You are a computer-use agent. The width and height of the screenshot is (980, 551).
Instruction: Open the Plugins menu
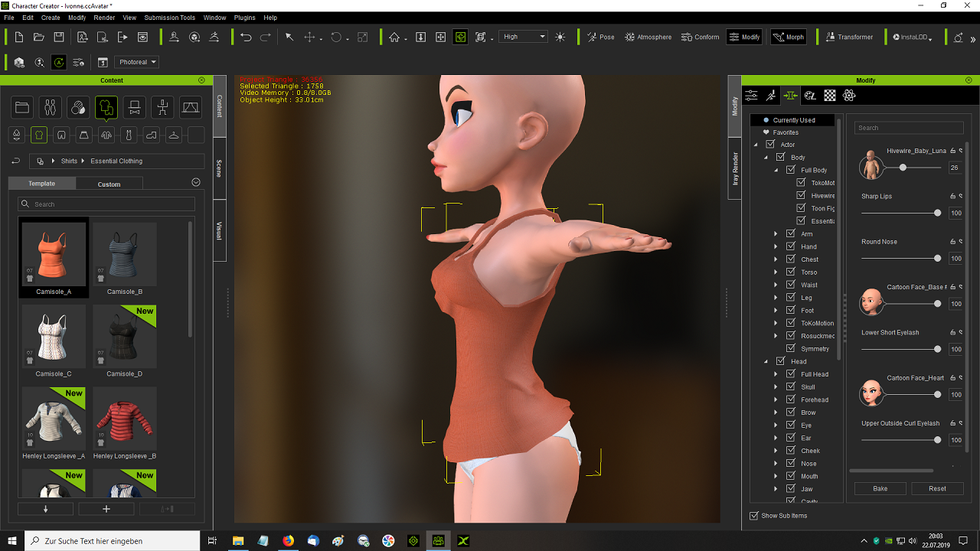click(x=245, y=18)
